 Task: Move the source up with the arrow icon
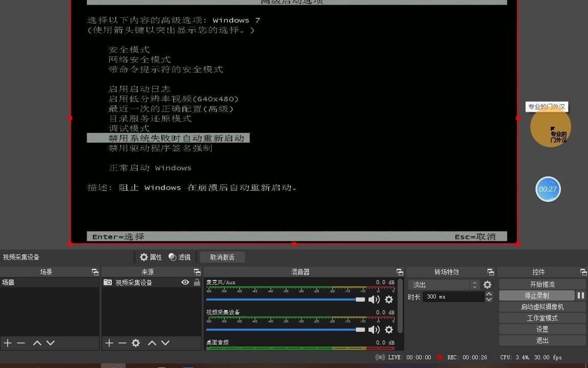click(x=152, y=343)
